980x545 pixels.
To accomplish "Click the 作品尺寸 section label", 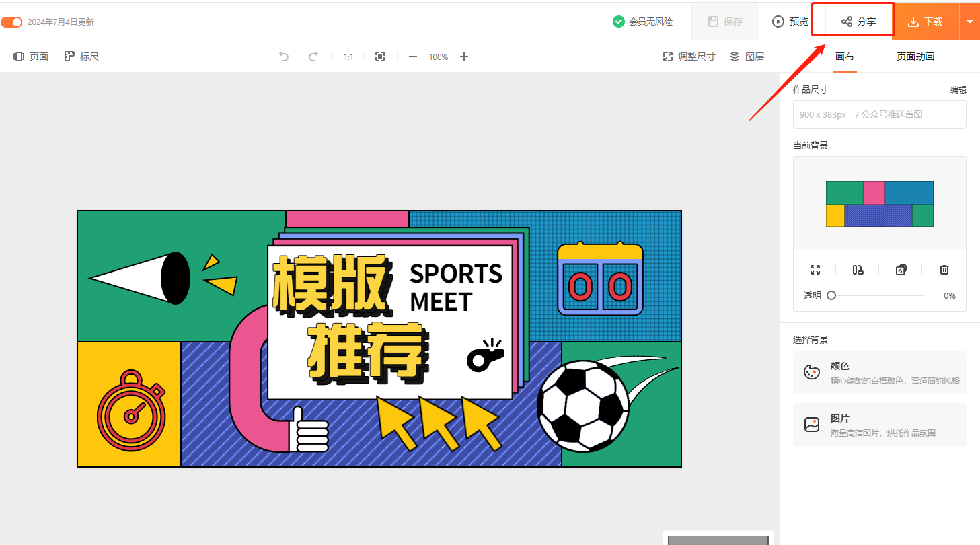I will [x=810, y=89].
